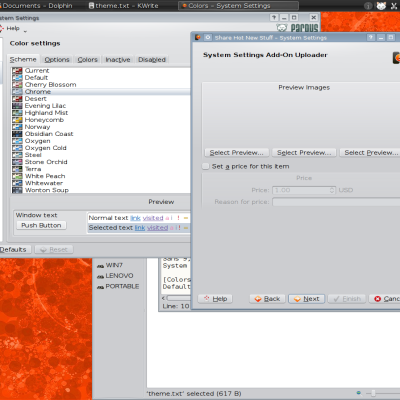
Task: Click the Chrome scheme icon
Action: [x=17, y=92]
